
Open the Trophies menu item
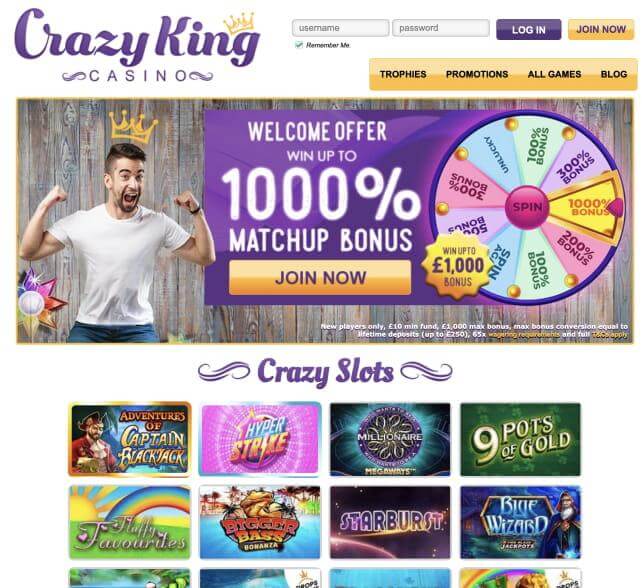(x=403, y=74)
